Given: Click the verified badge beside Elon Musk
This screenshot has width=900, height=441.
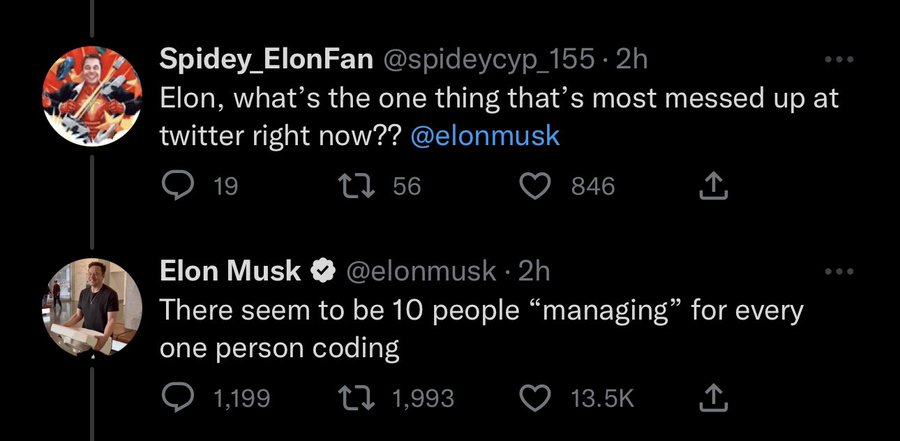Looking at the screenshot, I should (323, 271).
